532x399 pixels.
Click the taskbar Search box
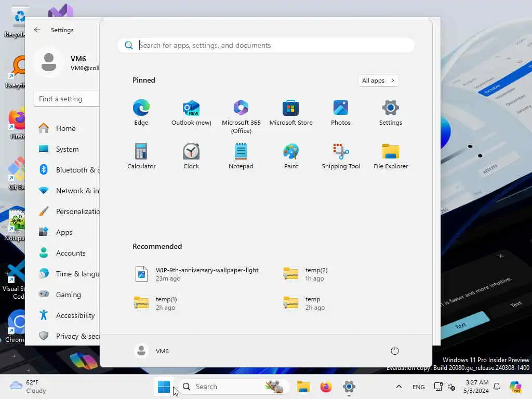(x=233, y=387)
